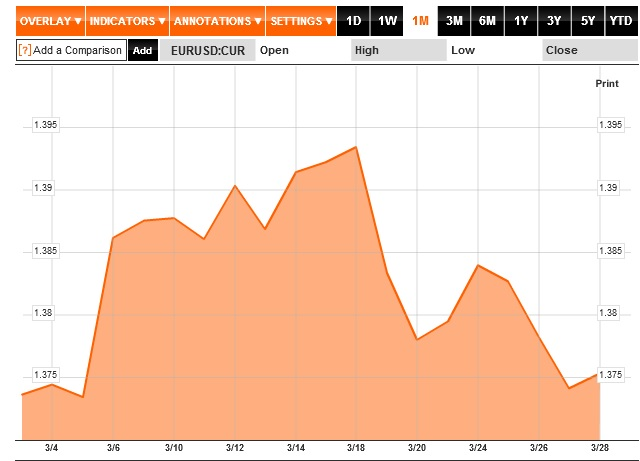Viewport: 640px width, 461px height.
Task: Expand the Settings dropdown
Action: point(301,21)
